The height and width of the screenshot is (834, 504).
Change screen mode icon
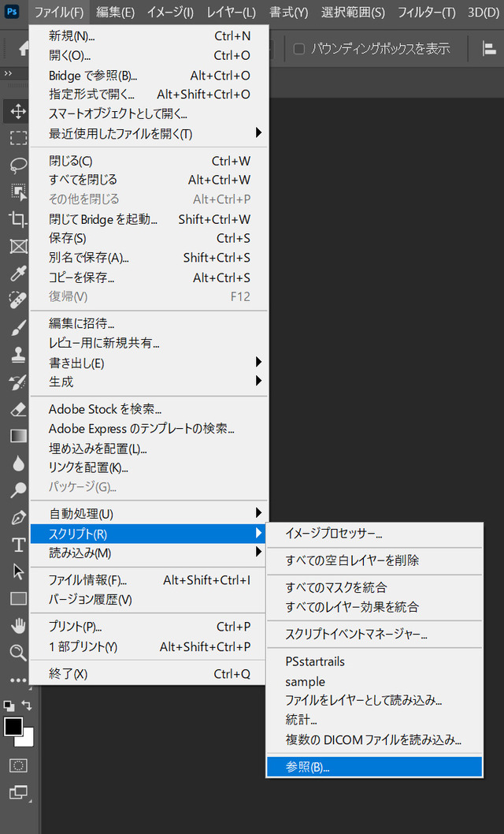click(x=18, y=792)
